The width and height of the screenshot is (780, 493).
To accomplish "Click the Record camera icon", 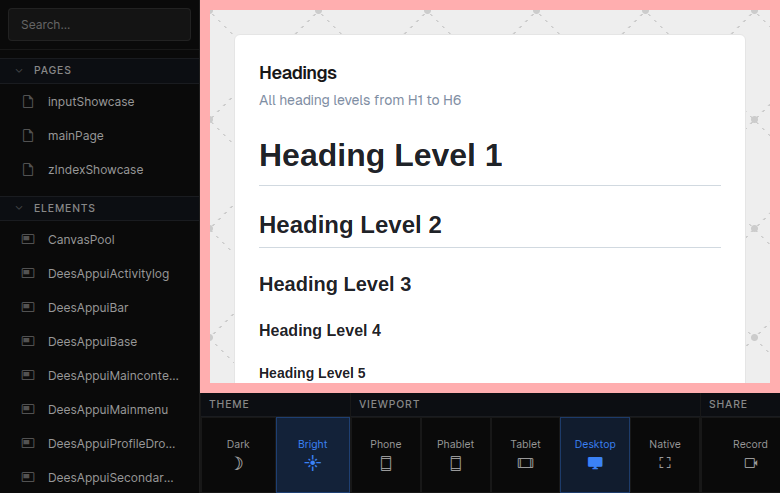I will (x=750, y=463).
